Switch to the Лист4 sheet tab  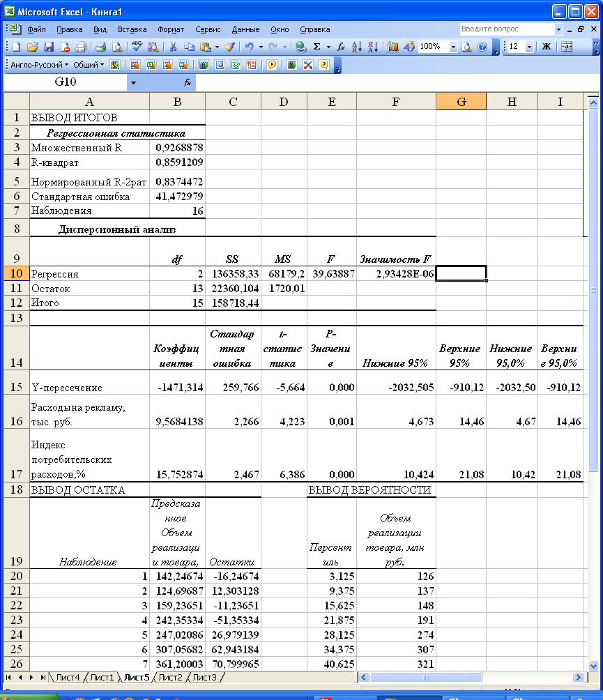click(68, 677)
